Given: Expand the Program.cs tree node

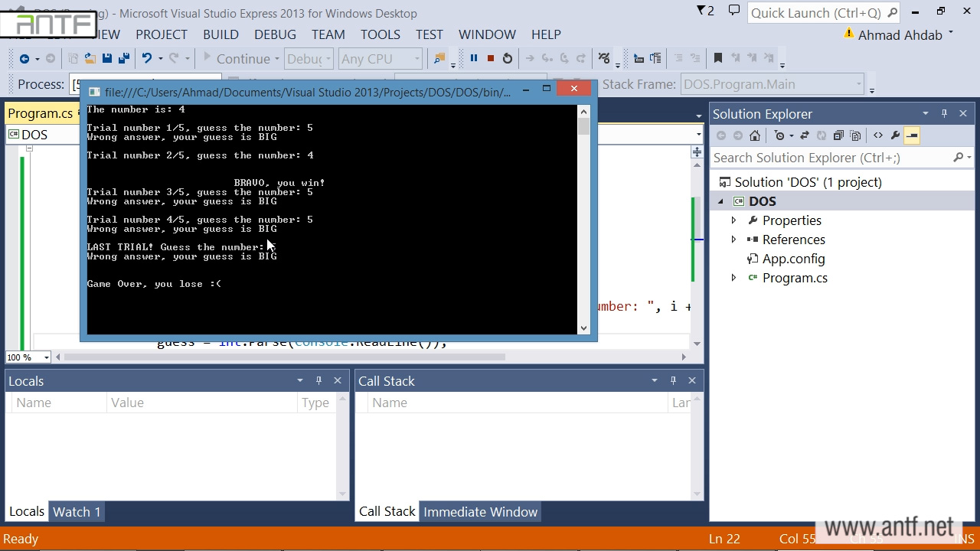Looking at the screenshot, I should point(733,278).
